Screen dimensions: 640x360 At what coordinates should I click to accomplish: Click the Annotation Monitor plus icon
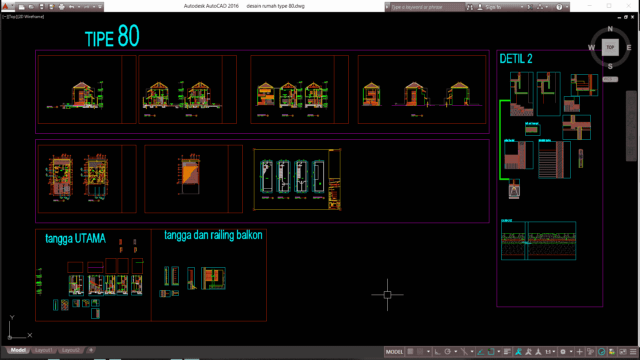click(x=579, y=352)
